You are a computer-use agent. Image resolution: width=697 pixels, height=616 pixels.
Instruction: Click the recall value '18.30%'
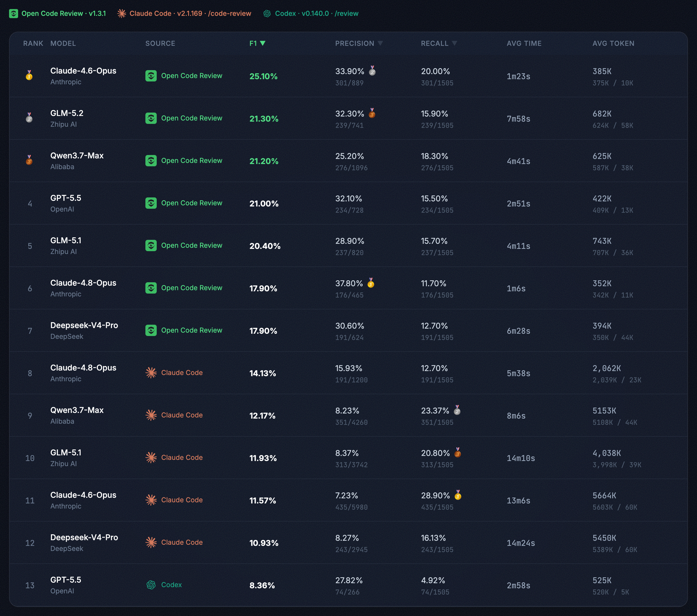click(434, 156)
